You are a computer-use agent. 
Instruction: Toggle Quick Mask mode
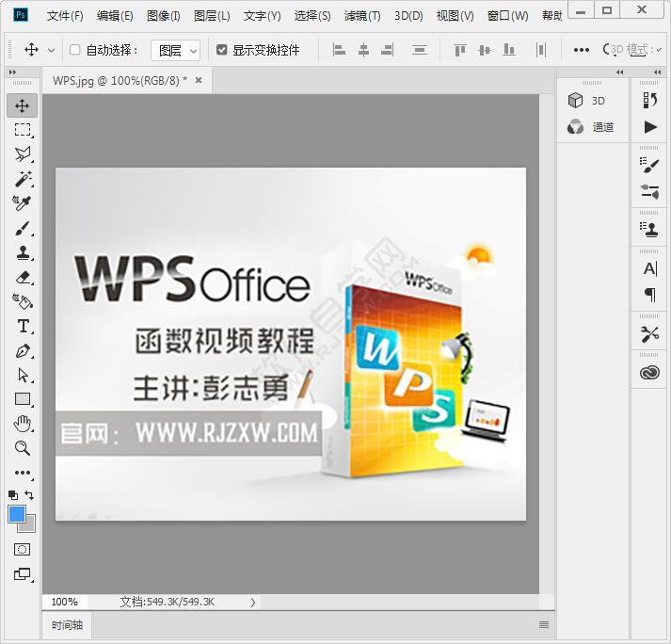point(23,549)
